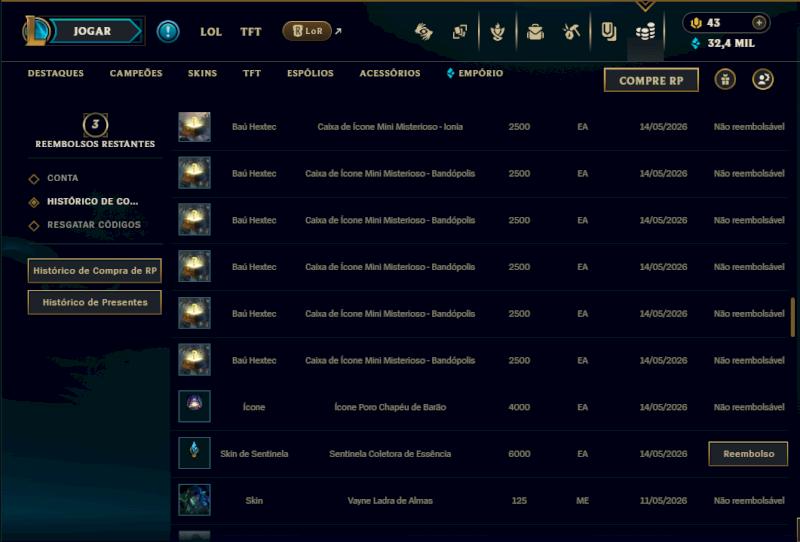Image resolution: width=800 pixels, height=542 pixels.
Task: Click the RP currency icon beside 43
Action: [696, 23]
